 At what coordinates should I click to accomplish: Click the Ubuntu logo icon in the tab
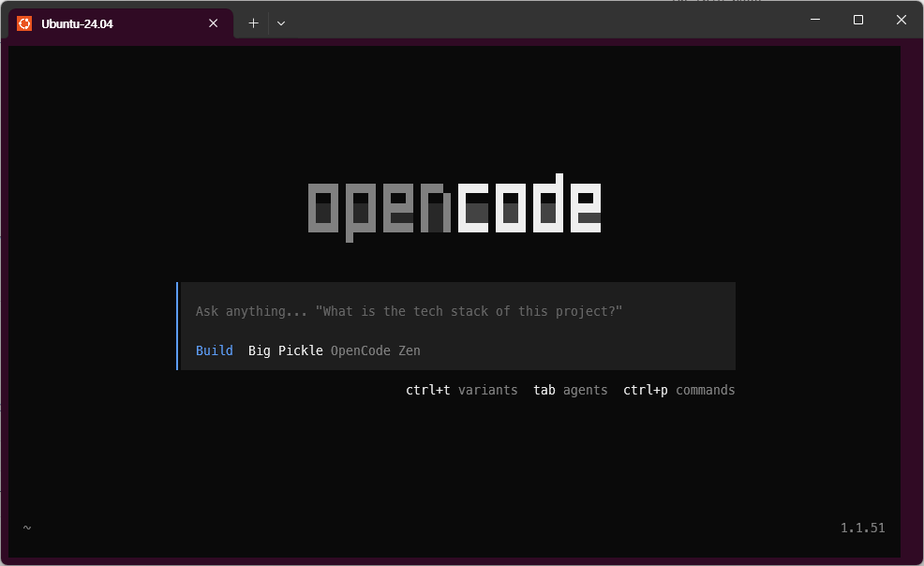click(x=24, y=23)
